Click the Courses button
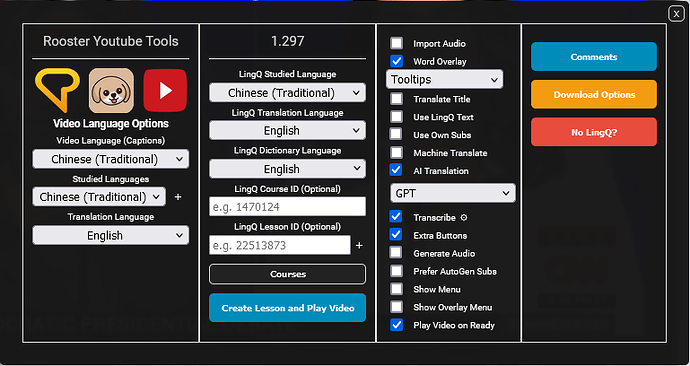The image size is (690, 366). (x=287, y=274)
